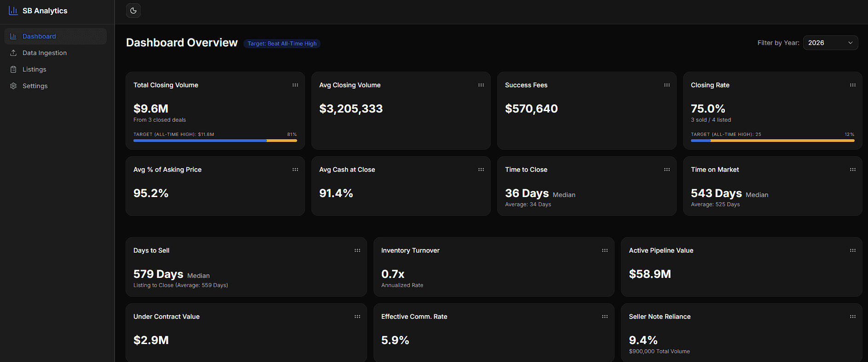
Task: Open options menu on Avg Cash at Close card
Action: point(481,170)
